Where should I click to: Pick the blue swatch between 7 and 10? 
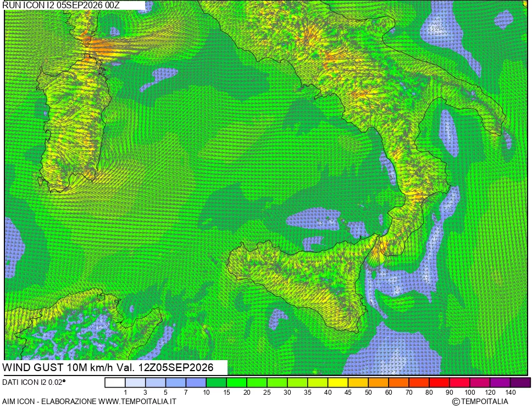tap(196, 383)
